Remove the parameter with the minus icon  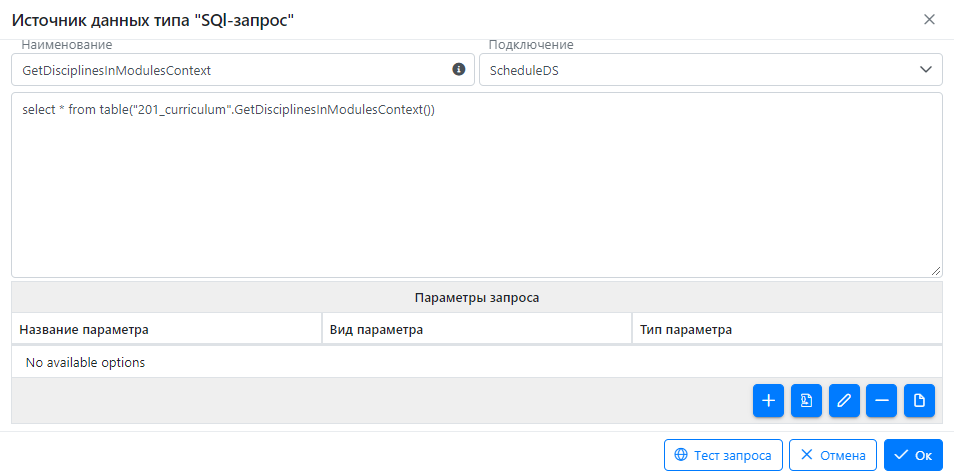[x=882, y=401]
